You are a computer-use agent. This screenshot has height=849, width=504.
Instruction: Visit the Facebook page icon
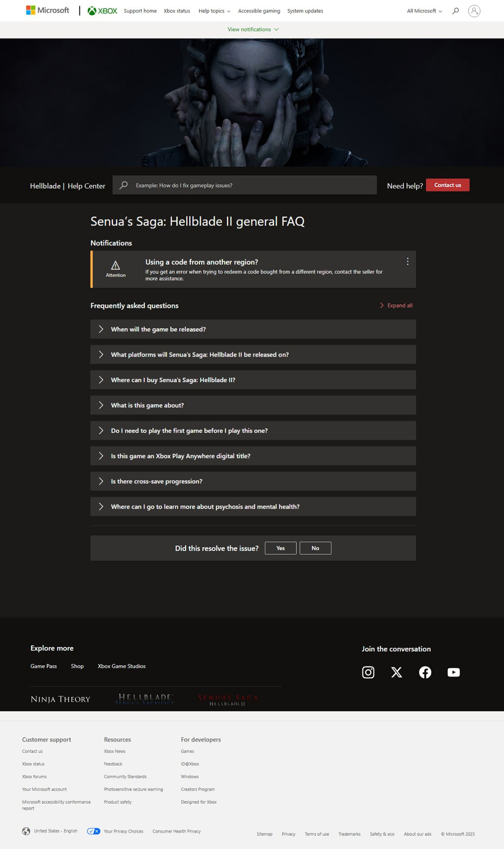point(425,672)
